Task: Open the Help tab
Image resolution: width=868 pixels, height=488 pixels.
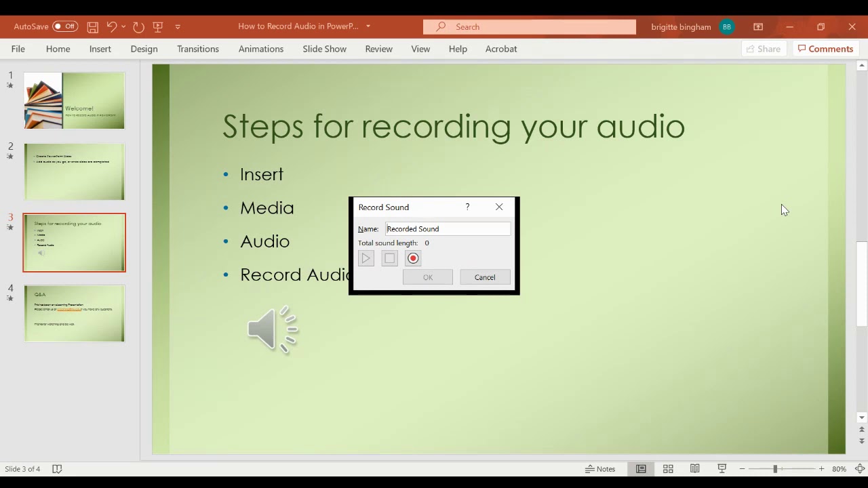Action: coord(458,49)
